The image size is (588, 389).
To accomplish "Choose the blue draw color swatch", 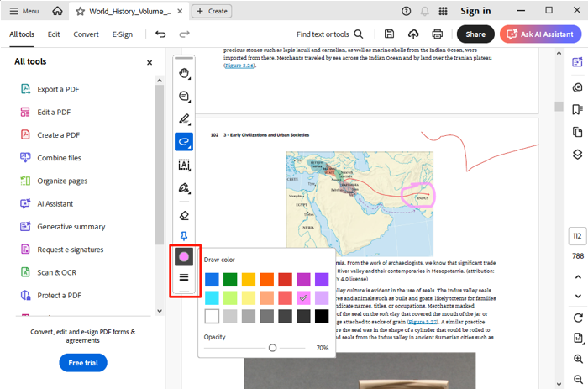I will 212,280.
